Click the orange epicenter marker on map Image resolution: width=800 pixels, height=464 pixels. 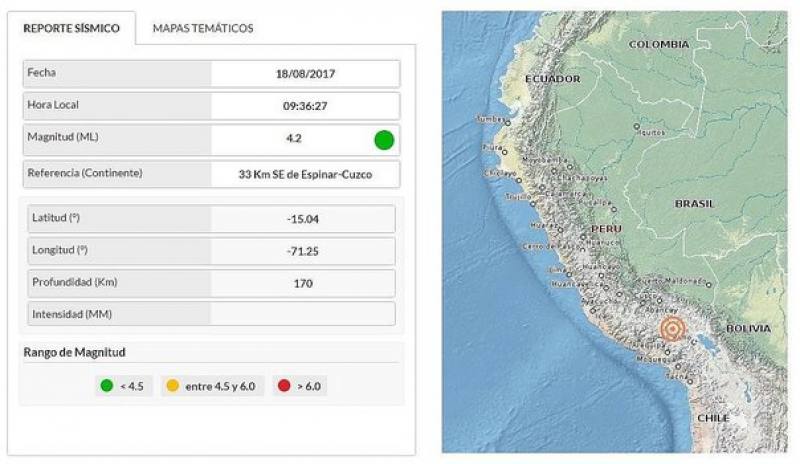[672, 329]
